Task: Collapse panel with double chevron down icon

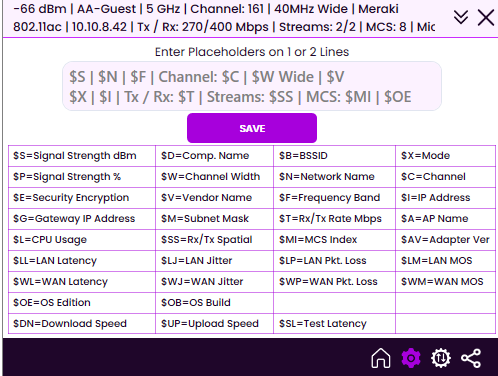Action: click(x=461, y=17)
